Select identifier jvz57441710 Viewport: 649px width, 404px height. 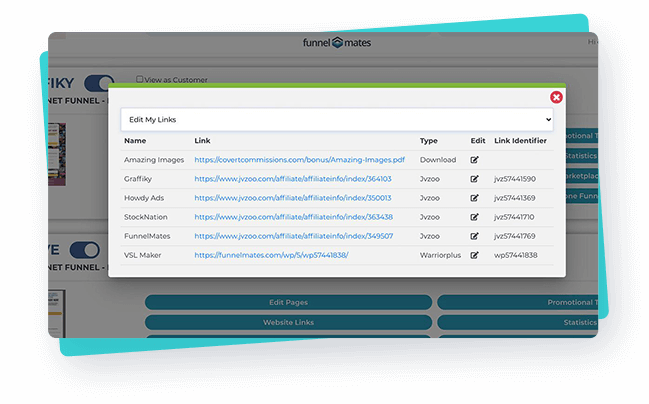pyautogui.click(x=514, y=217)
